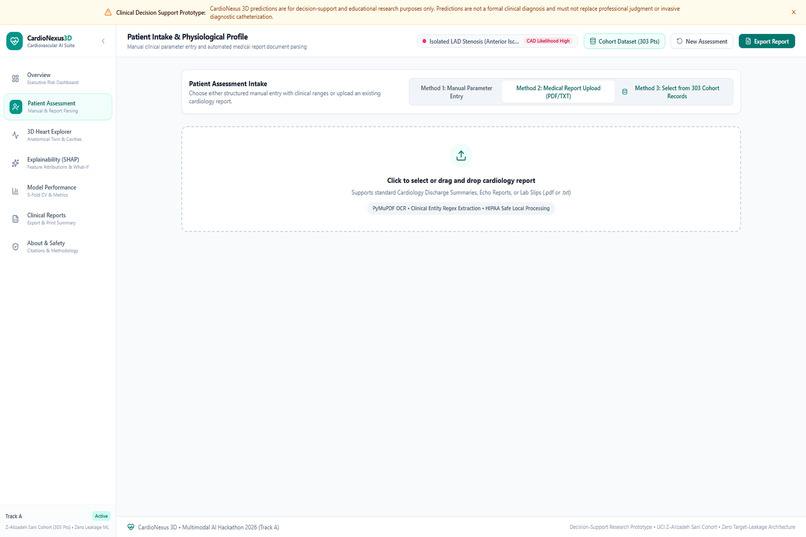This screenshot has width=806, height=537.
Task: Click the Track A label in sidebar footer
Action: pos(14,516)
